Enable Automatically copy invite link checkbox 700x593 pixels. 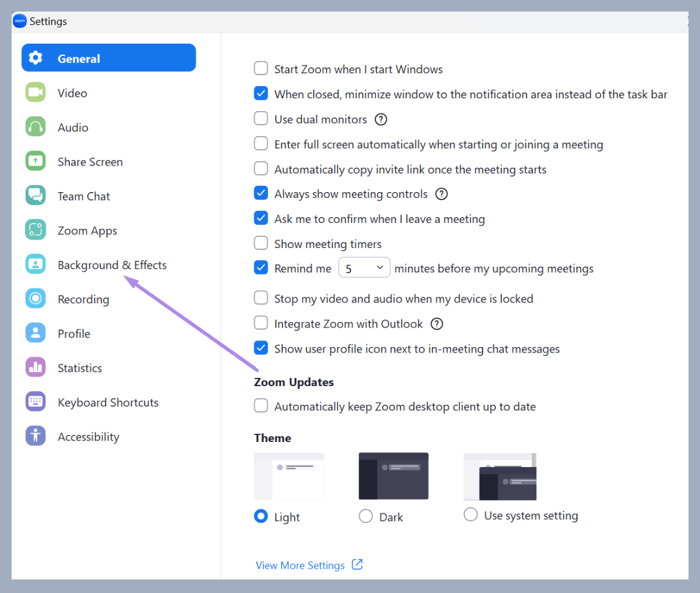coord(261,168)
